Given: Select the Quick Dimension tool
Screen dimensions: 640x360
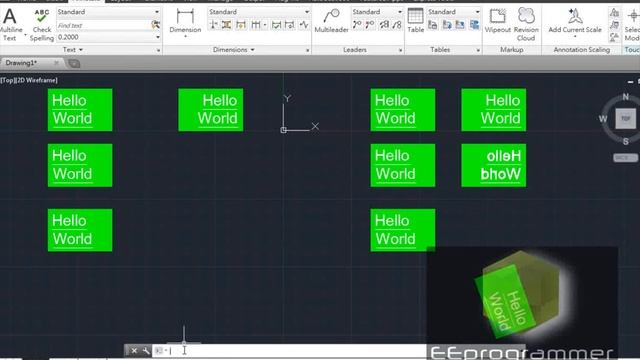Looking at the screenshot, I should point(241,25).
